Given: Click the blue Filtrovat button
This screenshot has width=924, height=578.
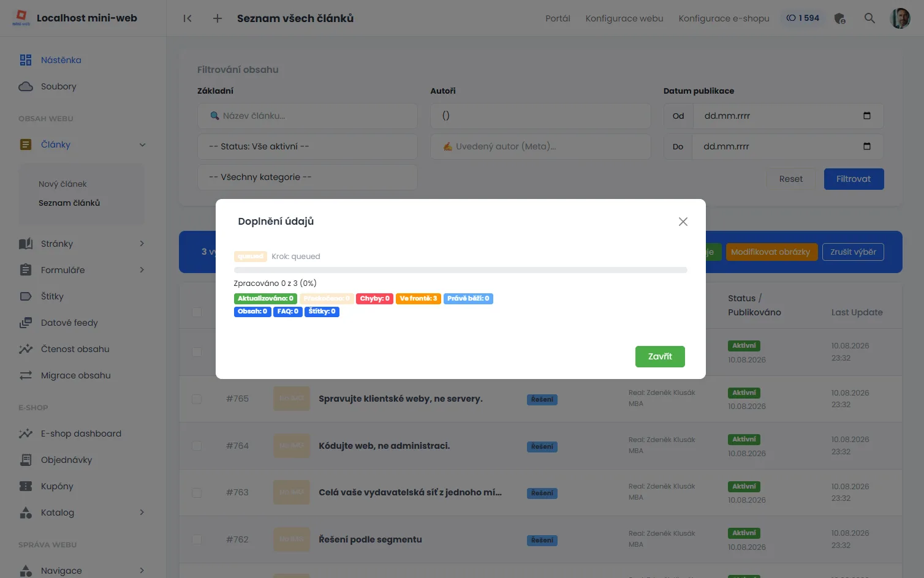Looking at the screenshot, I should [x=854, y=179].
